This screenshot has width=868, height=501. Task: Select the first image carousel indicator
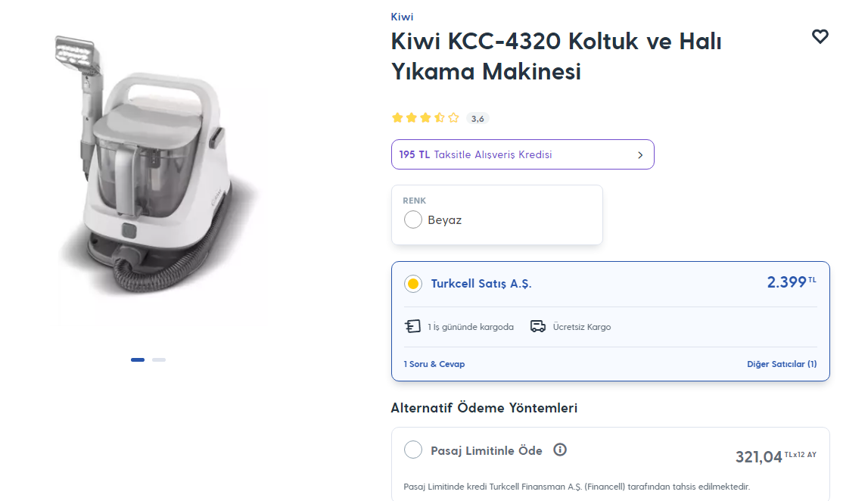[x=138, y=360]
